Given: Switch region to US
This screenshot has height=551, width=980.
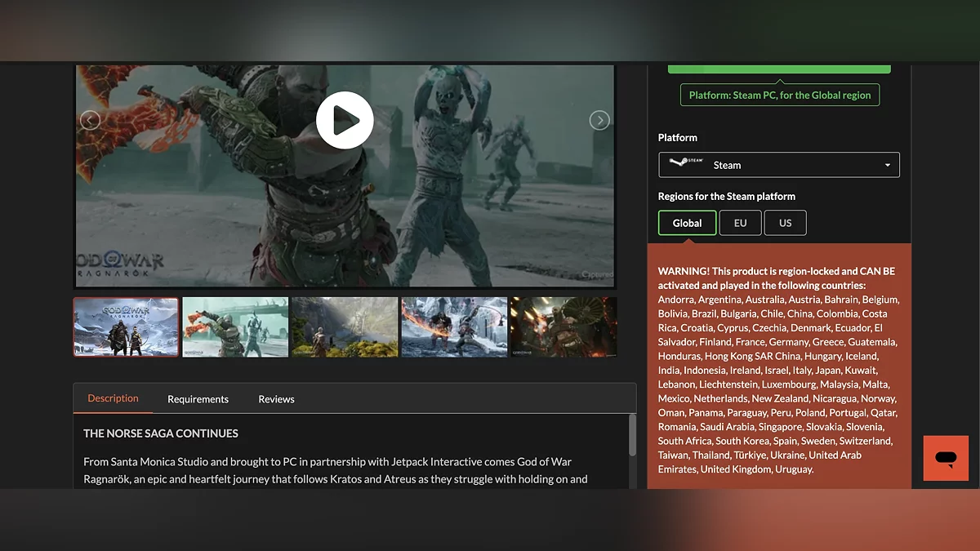Looking at the screenshot, I should 785,223.
